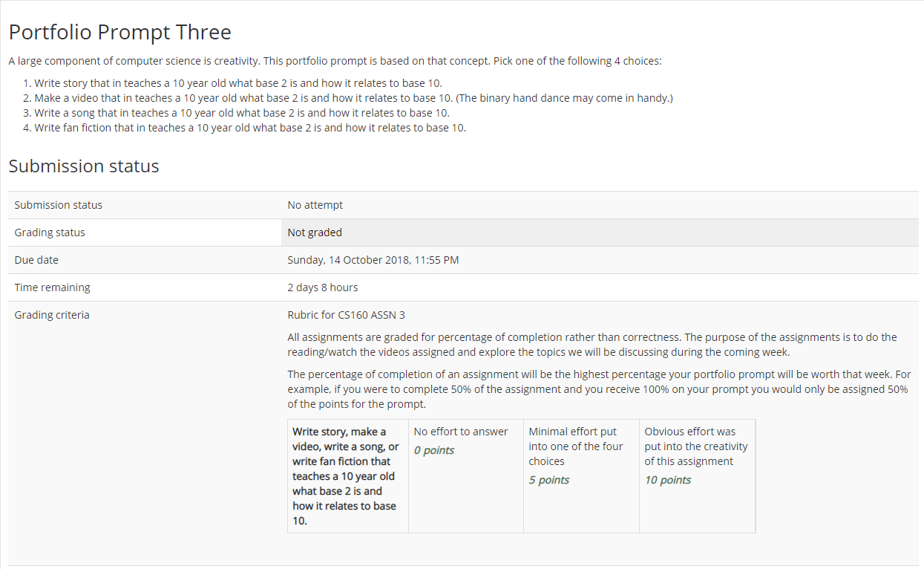Select the 'Minimal effort' 5 points rubric level
Viewport: 924px width, 569px height.
pyautogui.click(x=581, y=476)
